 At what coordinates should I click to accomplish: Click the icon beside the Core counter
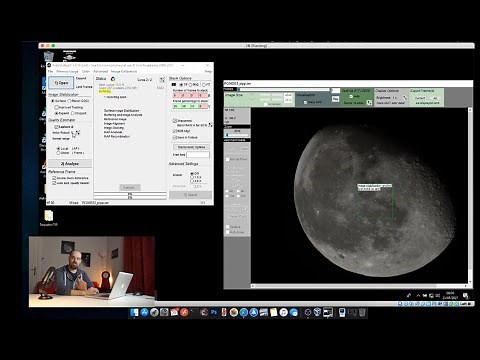click(x=162, y=80)
